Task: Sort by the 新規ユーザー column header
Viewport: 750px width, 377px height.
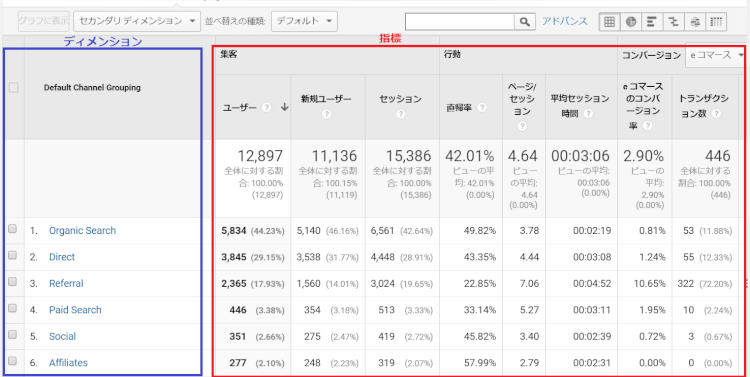Action: pos(326,99)
